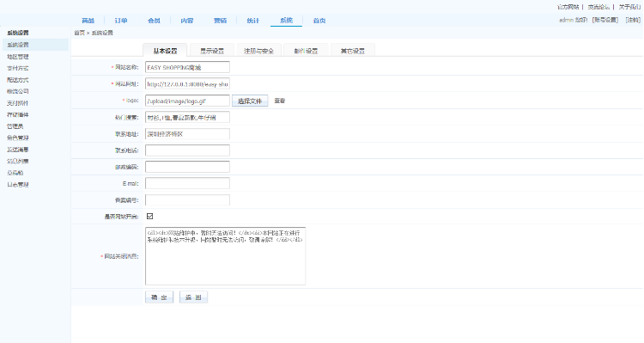Open 发送消息 in the sidebar

[x=18, y=150]
